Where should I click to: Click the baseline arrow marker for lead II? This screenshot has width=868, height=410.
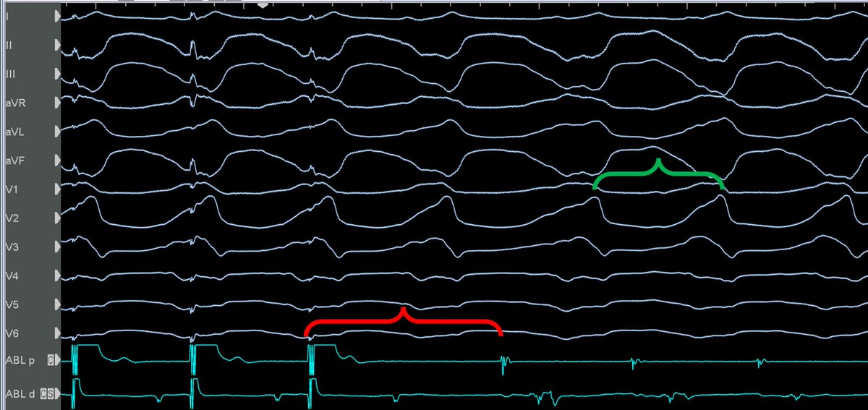click(x=57, y=44)
